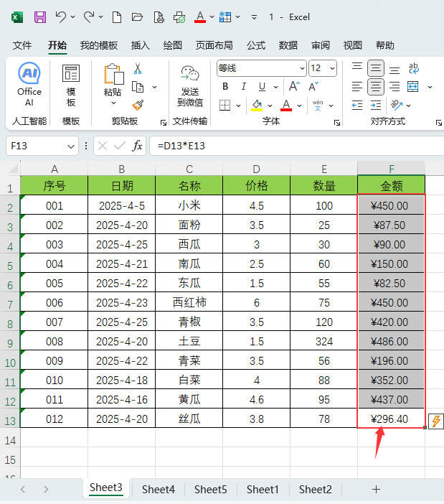Screen dimensions: 444x504
Task: Click the Redo arrow icon
Action: coord(89,17)
